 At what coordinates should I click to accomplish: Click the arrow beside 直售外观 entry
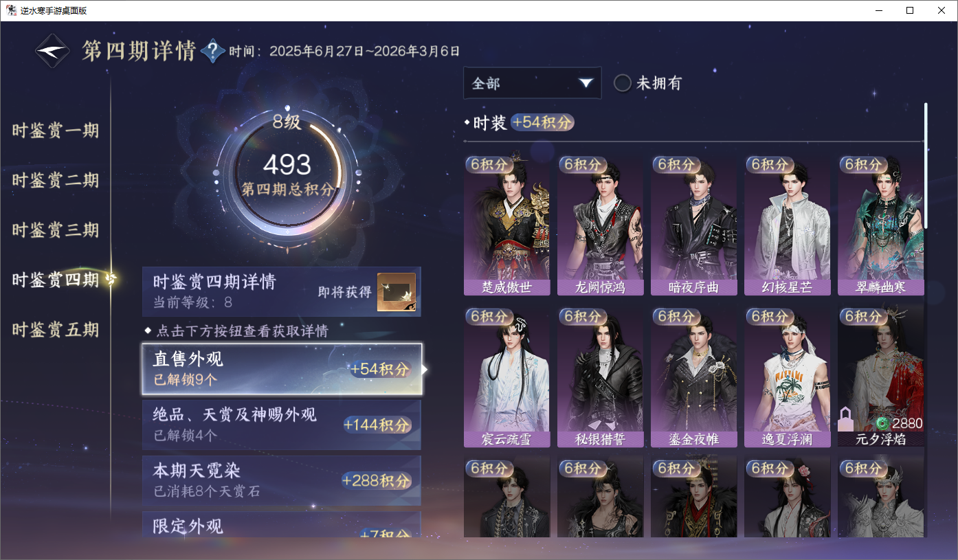pyautogui.click(x=425, y=370)
